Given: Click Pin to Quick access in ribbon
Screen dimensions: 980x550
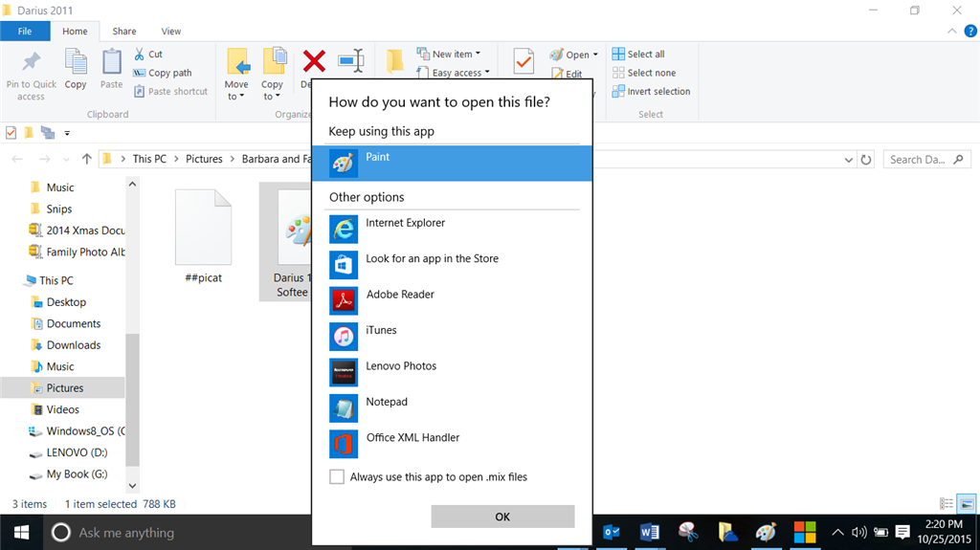Looking at the screenshot, I should [31, 76].
